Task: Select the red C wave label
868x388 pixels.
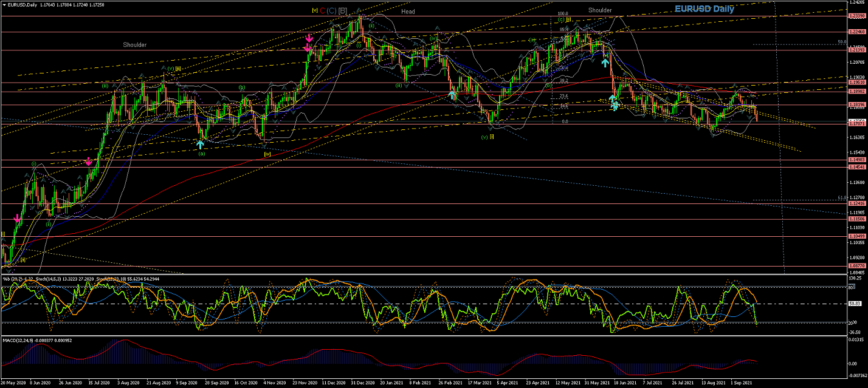Action: 322,10
